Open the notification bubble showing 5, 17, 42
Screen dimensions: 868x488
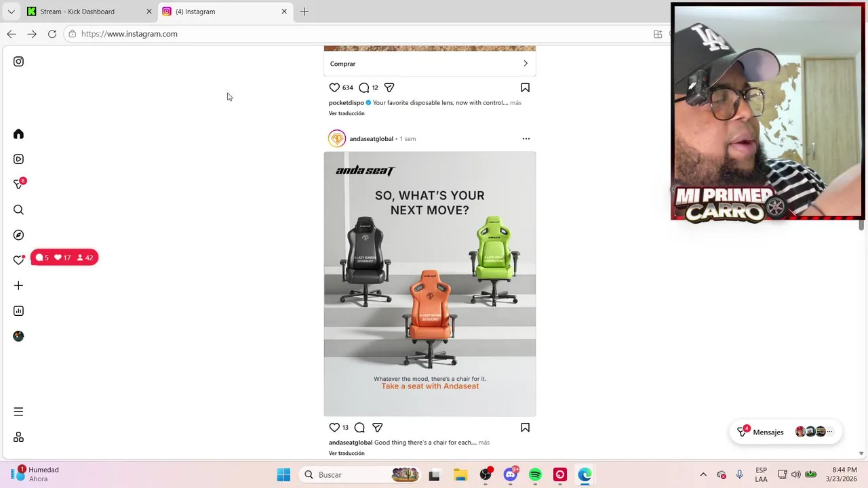click(x=64, y=258)
